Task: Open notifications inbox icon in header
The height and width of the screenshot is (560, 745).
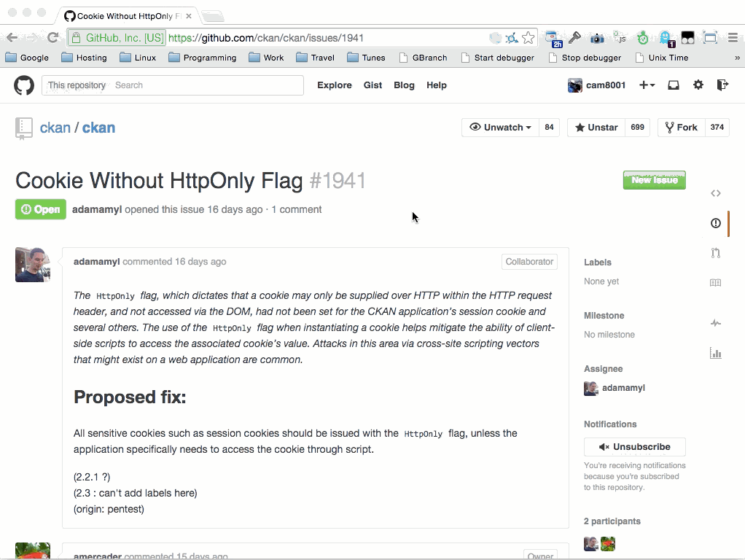Action: pos(674,85)
